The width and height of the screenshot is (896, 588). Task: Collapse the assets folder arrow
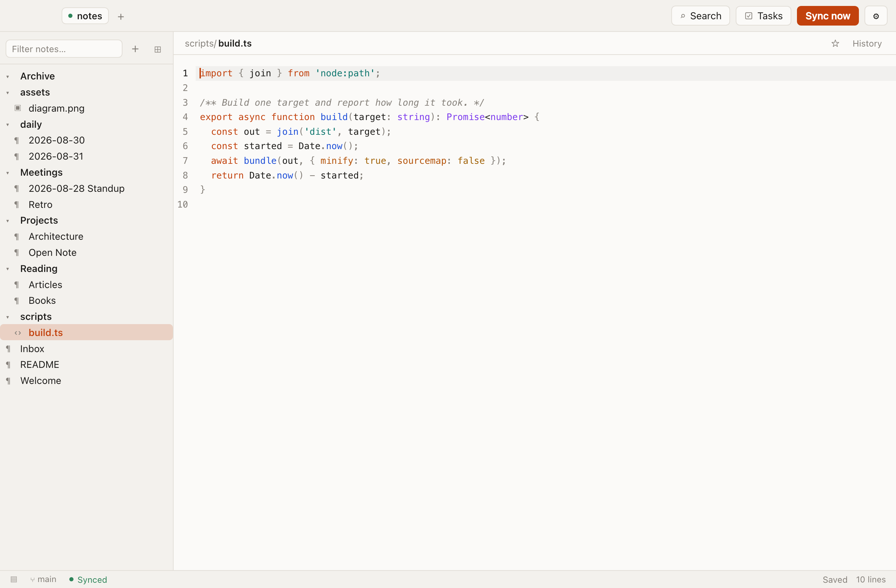[x=8, y=93]
